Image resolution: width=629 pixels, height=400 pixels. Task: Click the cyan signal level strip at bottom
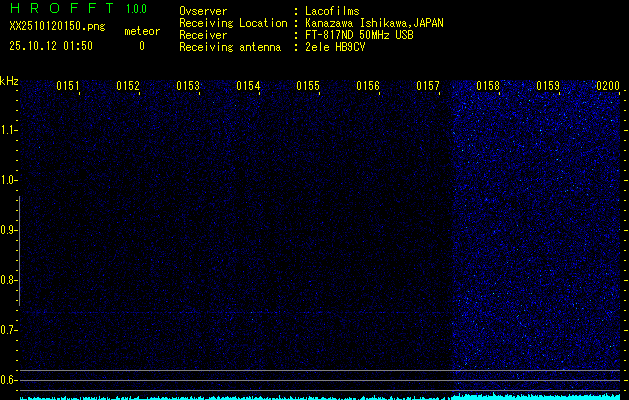(320, 396)
